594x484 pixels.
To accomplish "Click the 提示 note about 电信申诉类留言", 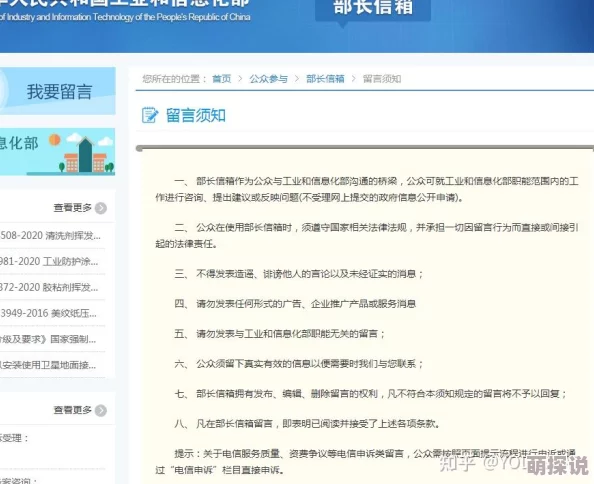I will click(366, 462).
